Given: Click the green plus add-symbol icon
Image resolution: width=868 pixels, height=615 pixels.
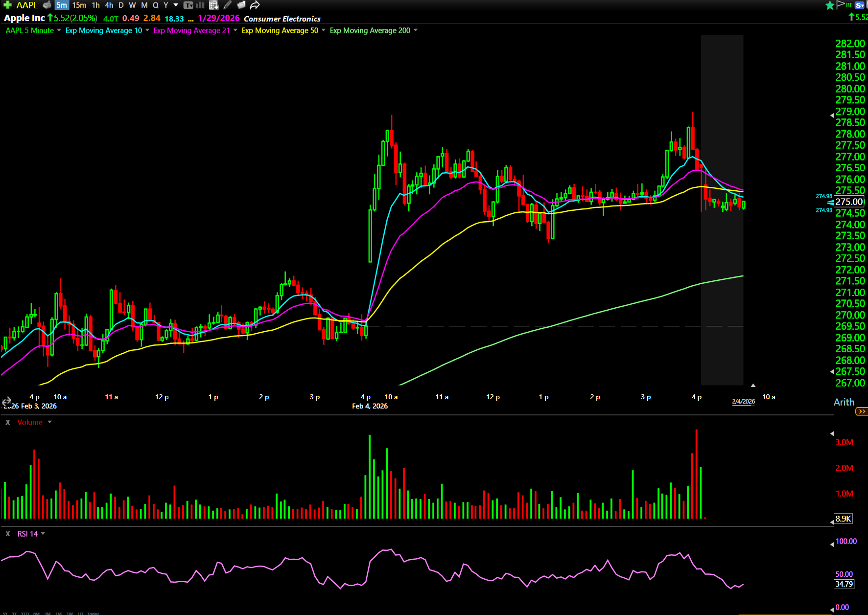Looking at the screenshot, I should click(7, 5).
